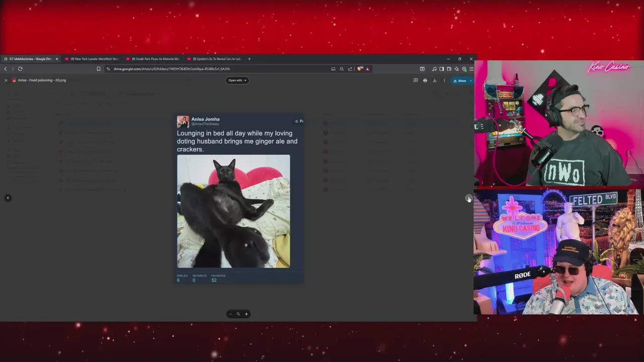
Task: Open Brave Shields lion icon
Action: [x=359, y=69]
